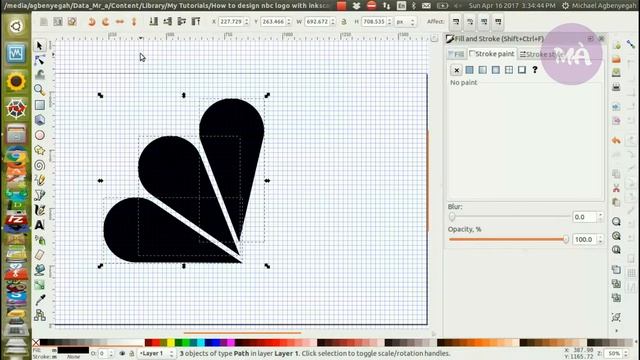Raise selection to top
The height and width of the screenshot is (360, 640).
pyautogui.click(x=196, y=21)
